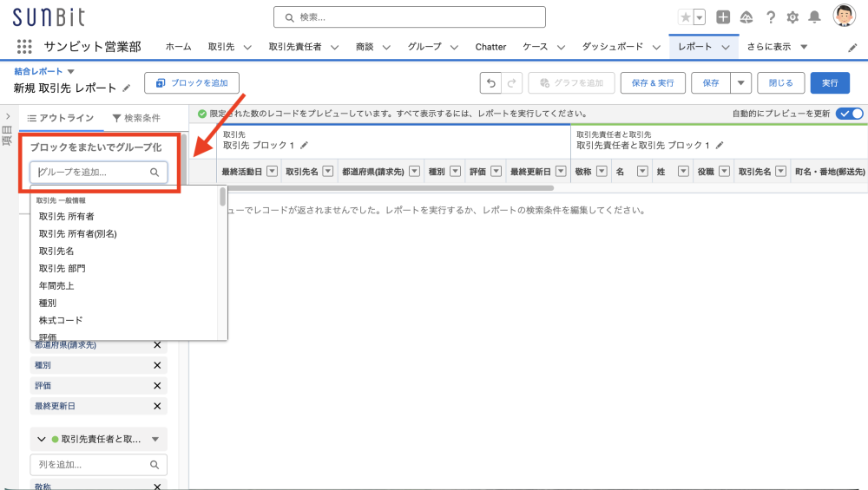Expand the 結合レポート report type dropdown
Viewport: 868px width, 490px height.
[x=71, y=71]
